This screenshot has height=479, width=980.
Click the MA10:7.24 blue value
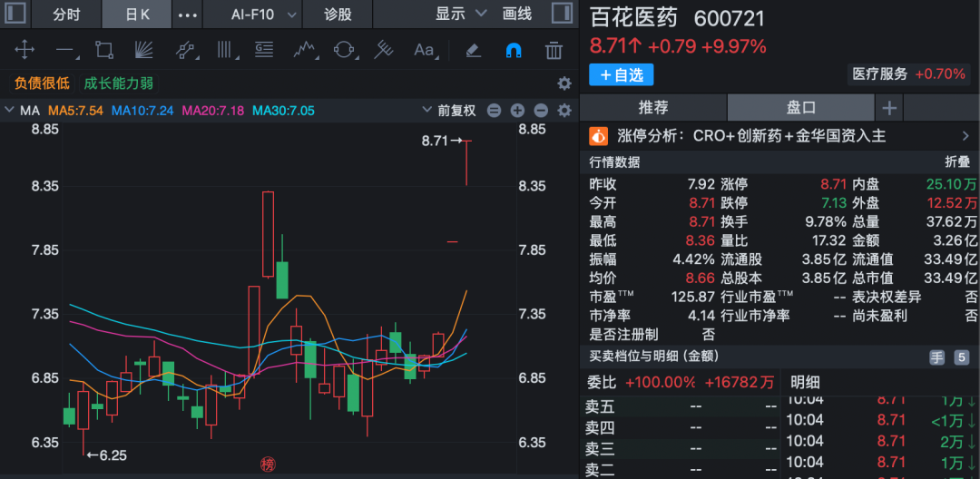(x=142, y=111)
